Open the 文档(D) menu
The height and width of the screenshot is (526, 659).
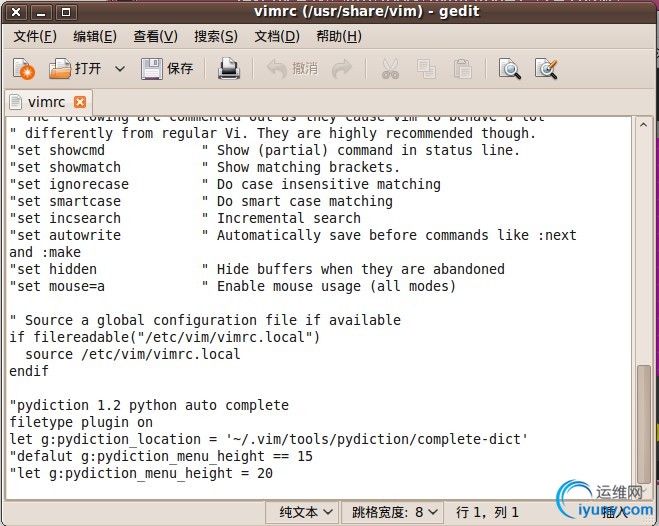(x=277, y=37)
